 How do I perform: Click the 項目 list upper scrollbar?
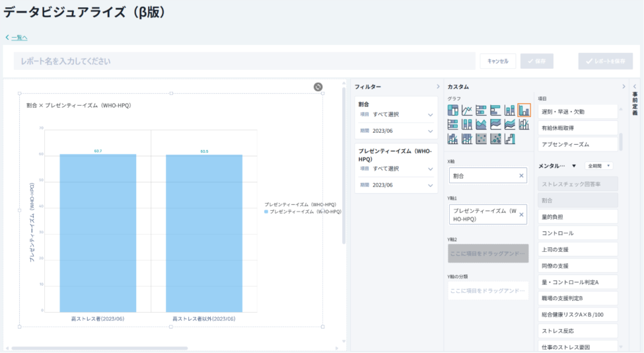pyautogui.click(x=621, y=141)
